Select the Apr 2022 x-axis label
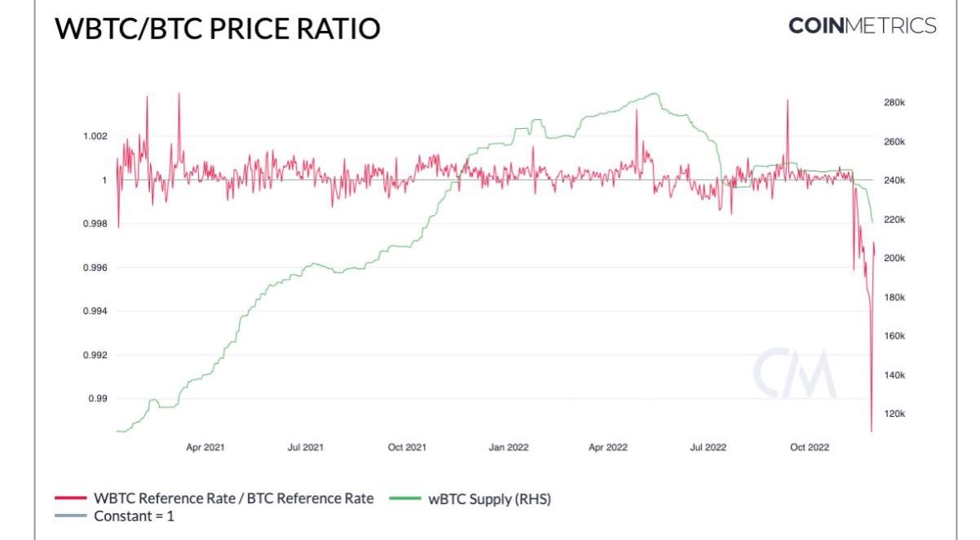Image resolution: width=980 pixels, height=540 pixels. point(607,447)
